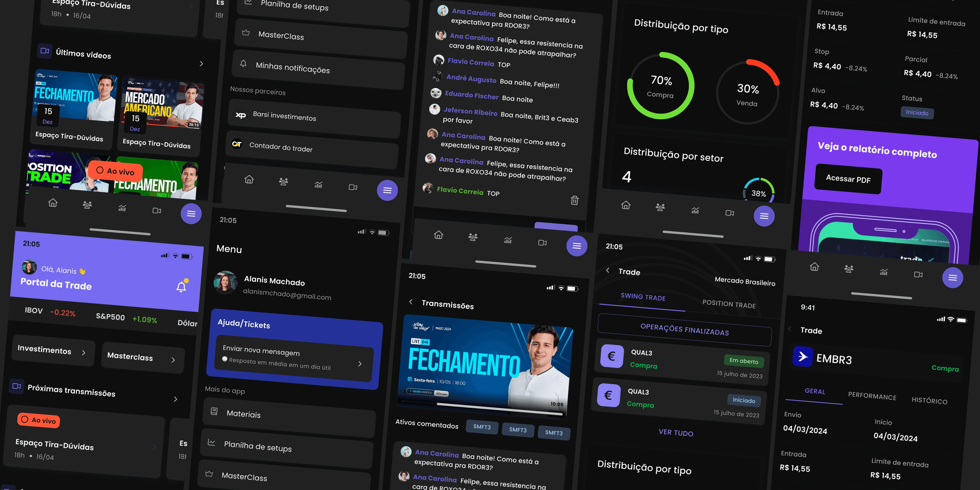Click book icon on Materiais row
980x490 pixels.
tap(214, 411)
